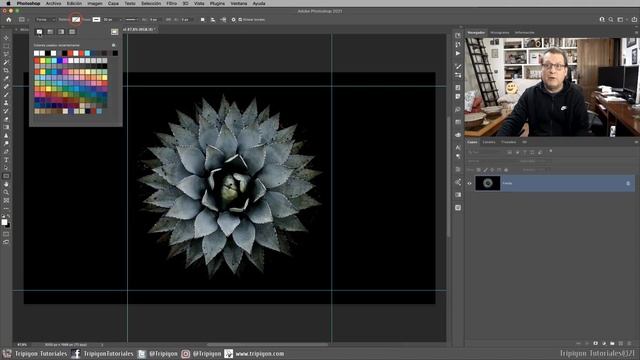
Task: Select the Zoom tool
Action: click(x=6, y=193)
